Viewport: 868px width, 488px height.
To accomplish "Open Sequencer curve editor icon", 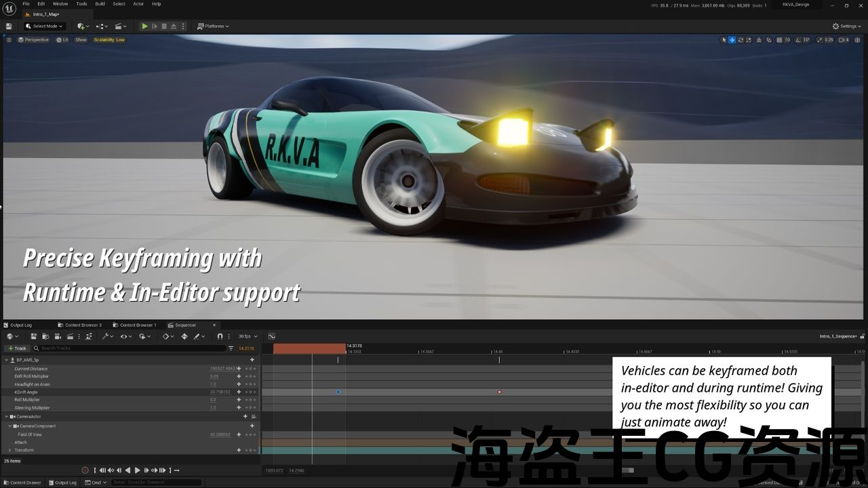I will [272, 336].
